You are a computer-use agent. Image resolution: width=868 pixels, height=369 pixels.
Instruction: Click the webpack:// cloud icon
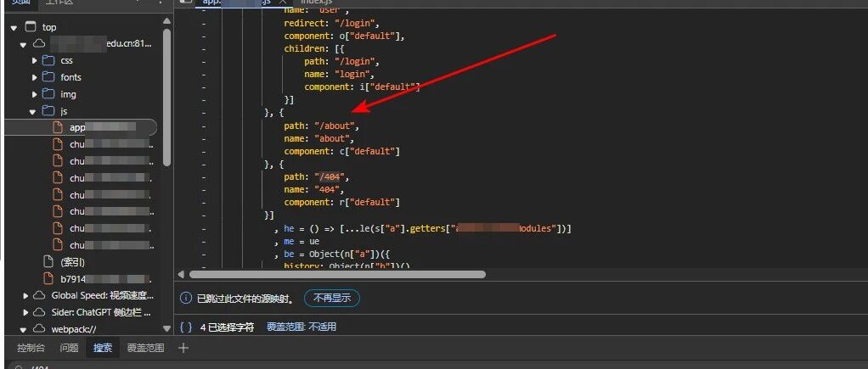click(x=39, y=328)
